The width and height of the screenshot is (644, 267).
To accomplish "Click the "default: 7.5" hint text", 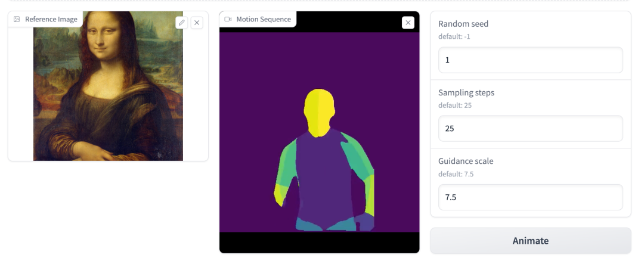I will [456, 174].
